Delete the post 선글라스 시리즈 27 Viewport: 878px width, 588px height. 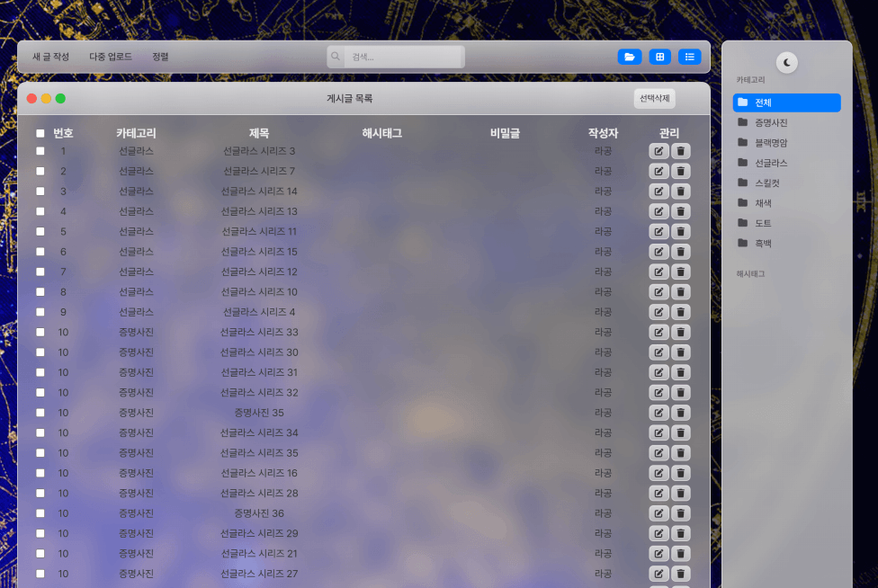(x=680, y=573)
